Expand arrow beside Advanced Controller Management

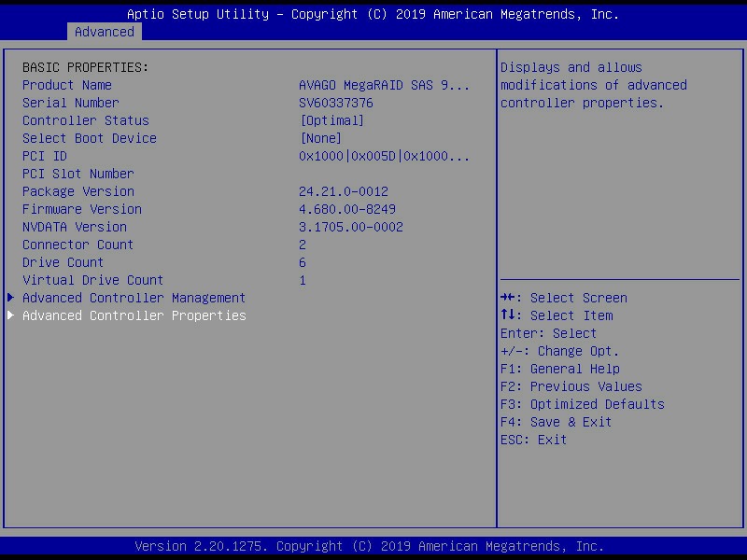click(x=10, y=298)
